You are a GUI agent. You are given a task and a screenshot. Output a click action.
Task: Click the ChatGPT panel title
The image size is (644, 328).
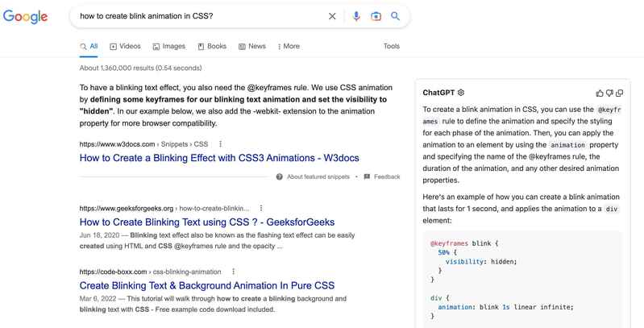point(438,93)
